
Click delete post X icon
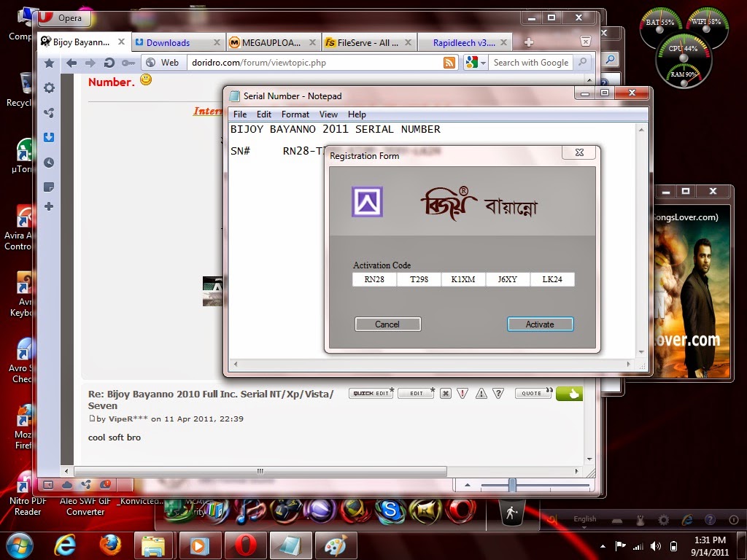446,393
